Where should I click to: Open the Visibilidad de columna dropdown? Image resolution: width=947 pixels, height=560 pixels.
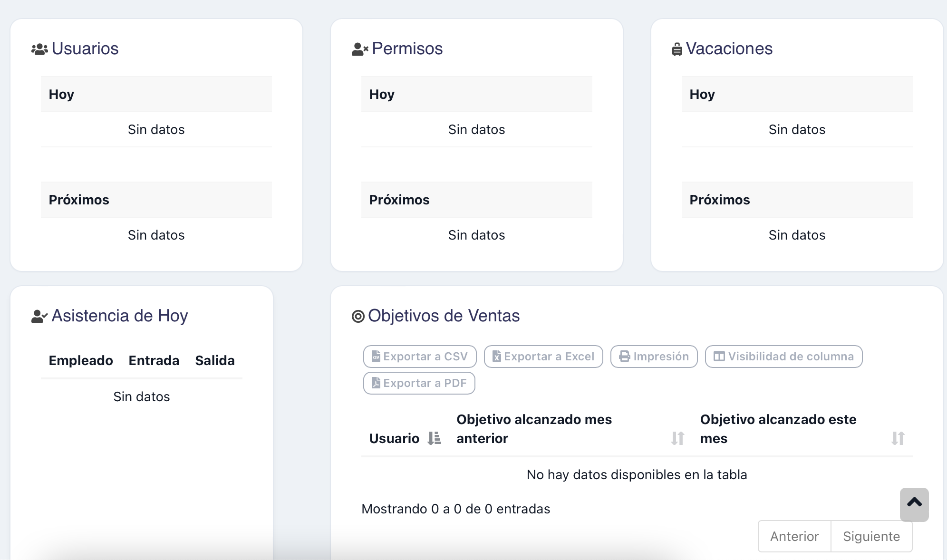pos(783,357)
